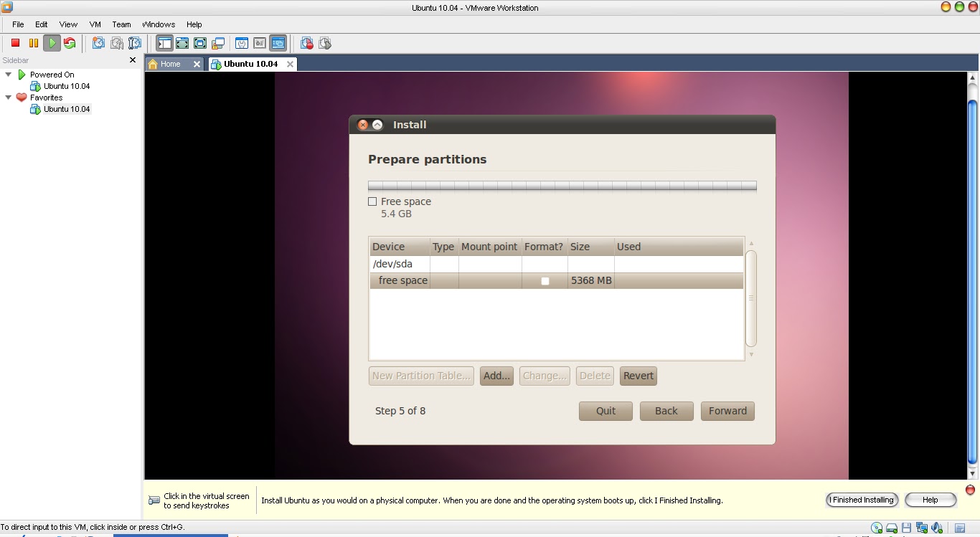Open the Team menu
The image size is (980, 537).
pos(121,24)
